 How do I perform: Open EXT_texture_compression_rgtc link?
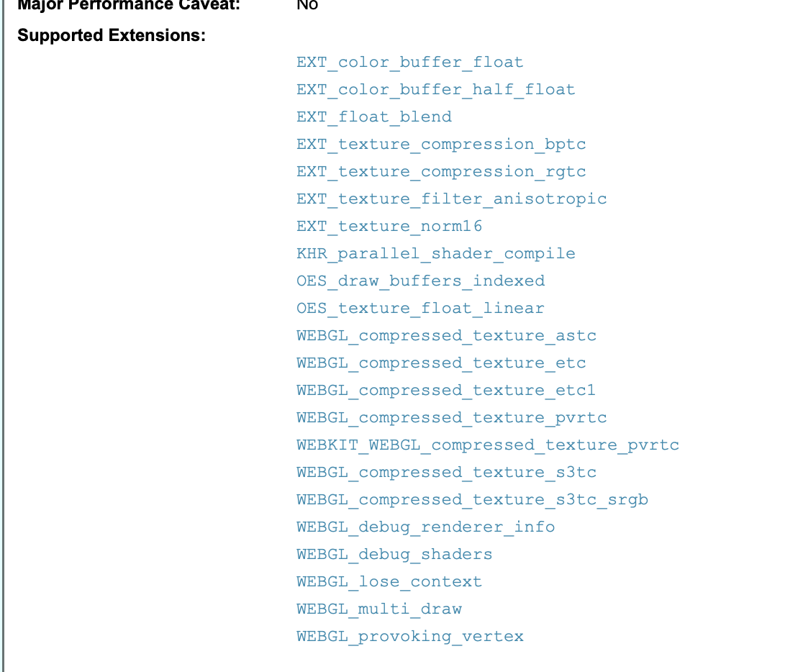(x=441, y=171)
